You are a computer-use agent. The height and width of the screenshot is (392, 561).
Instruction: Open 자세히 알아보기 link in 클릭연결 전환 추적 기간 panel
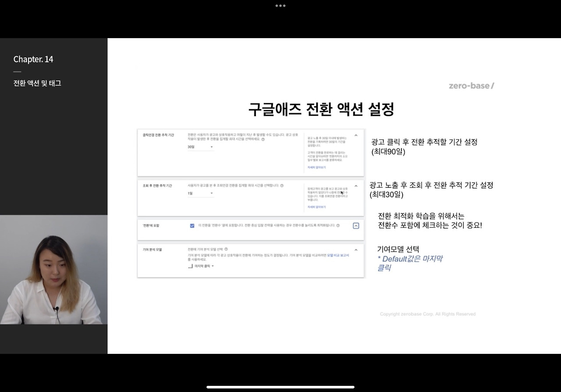(x=316, y=167)
